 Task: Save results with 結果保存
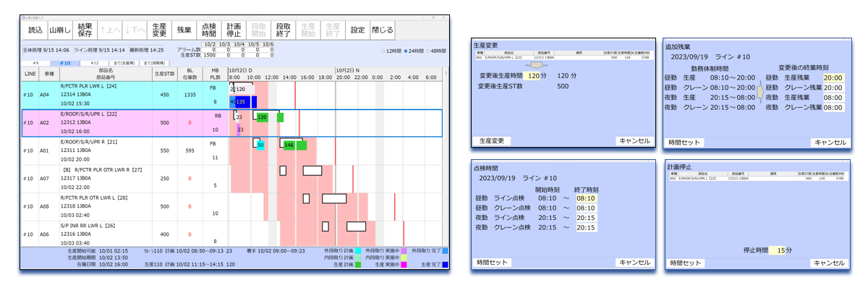click(x=86, y=30)
